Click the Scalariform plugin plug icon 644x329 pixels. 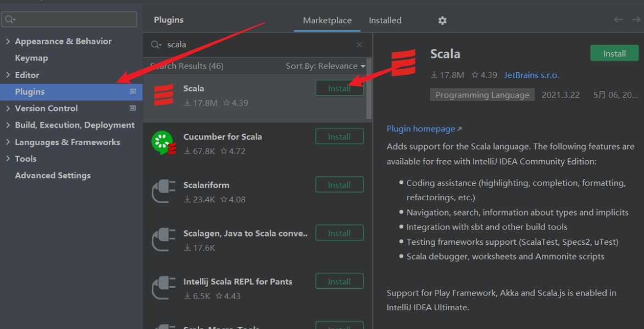tap(163, 191)
